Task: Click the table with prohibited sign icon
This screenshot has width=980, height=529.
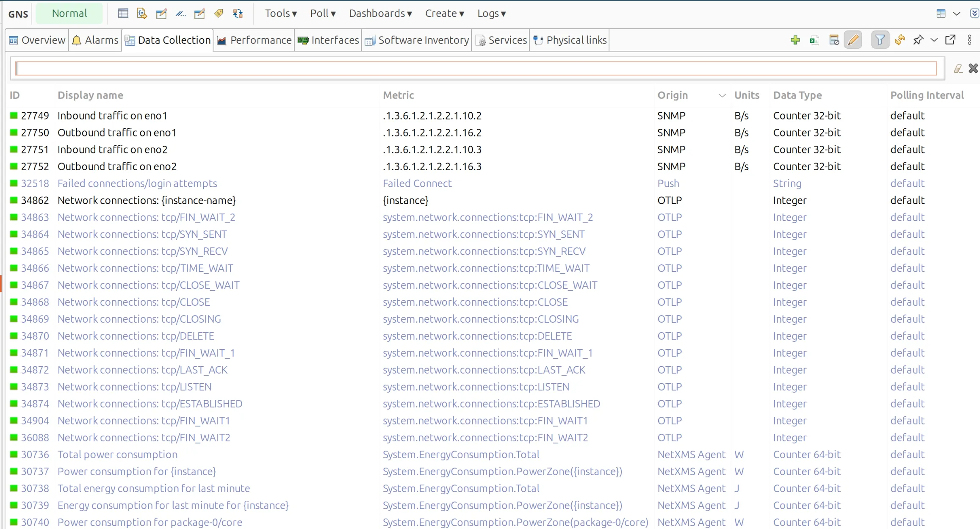Action: pyautogui.click(x=834, y=40)
